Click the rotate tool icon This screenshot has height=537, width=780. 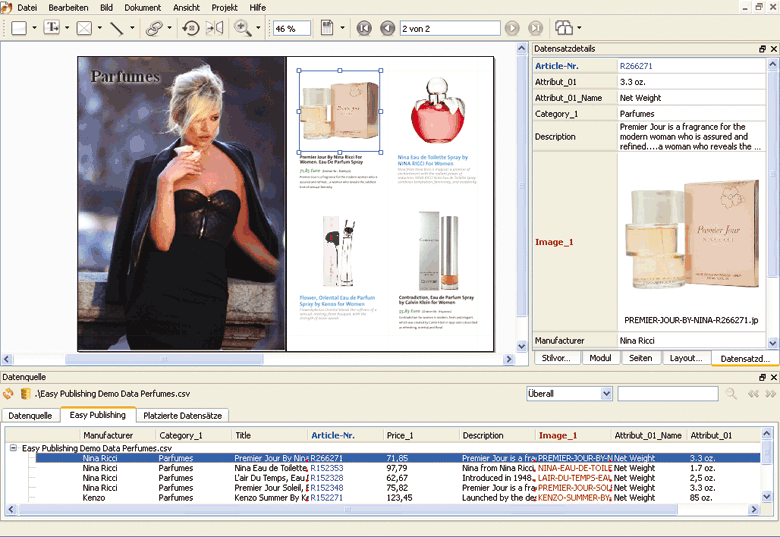(191, 28)
